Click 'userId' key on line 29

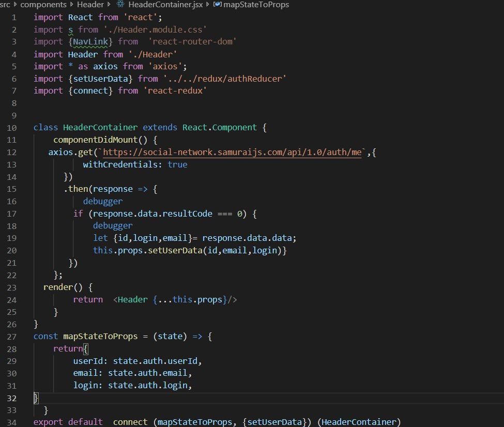click(x=88, y=361)
